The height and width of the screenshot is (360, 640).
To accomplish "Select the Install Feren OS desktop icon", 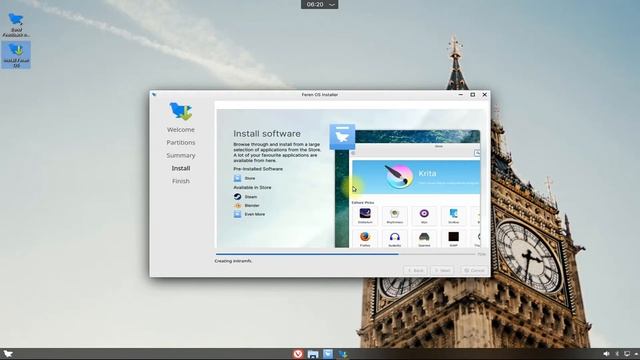I will 16,54.
